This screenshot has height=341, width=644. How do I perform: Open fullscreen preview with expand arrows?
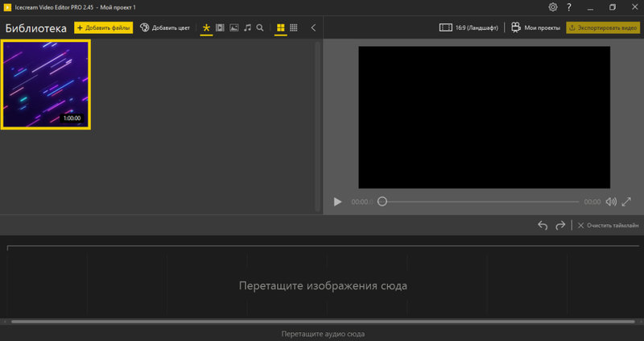click(626, 202)
